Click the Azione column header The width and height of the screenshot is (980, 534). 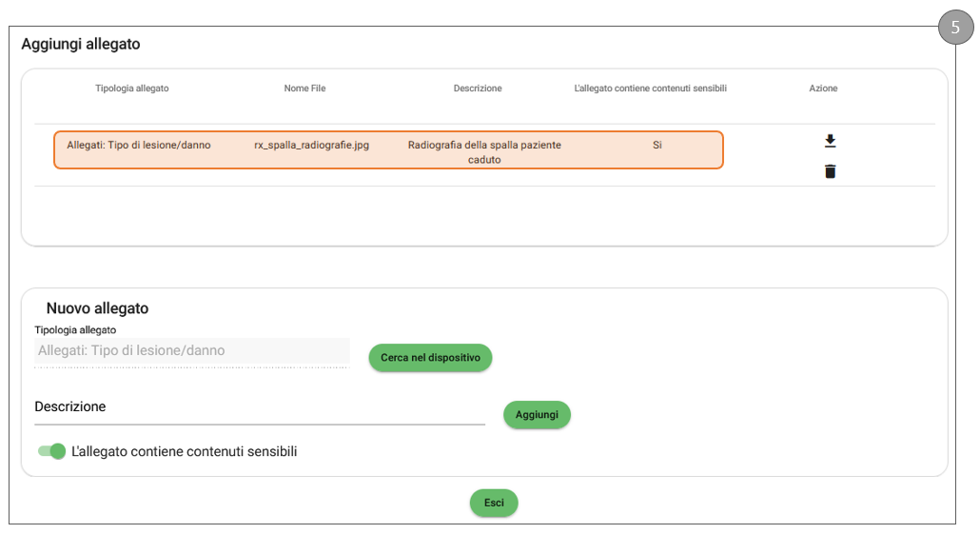point(823,89)
